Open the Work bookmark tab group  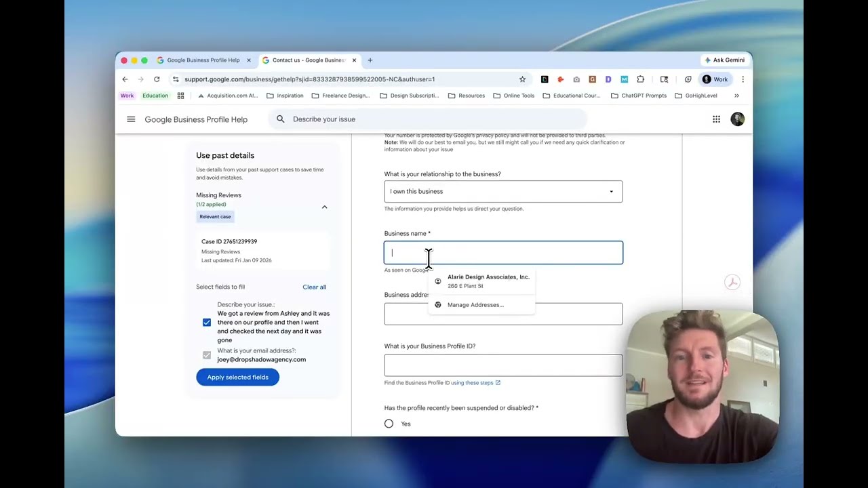[127, 96]
